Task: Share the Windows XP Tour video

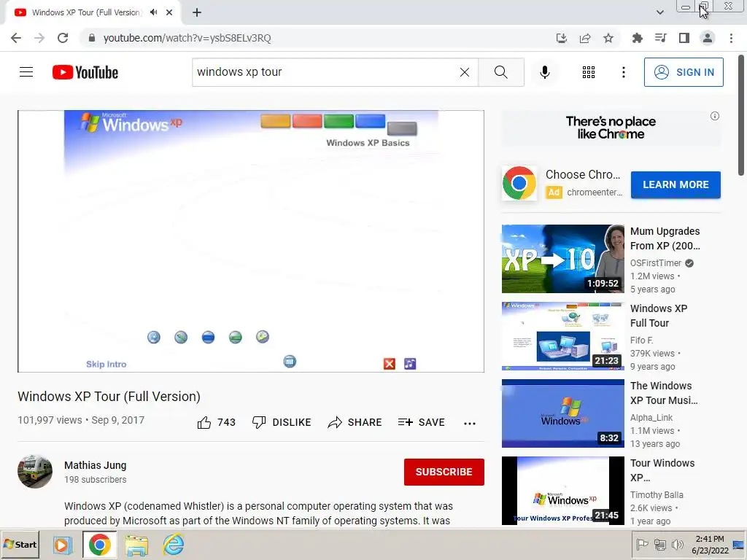Action: coord(355,422)
